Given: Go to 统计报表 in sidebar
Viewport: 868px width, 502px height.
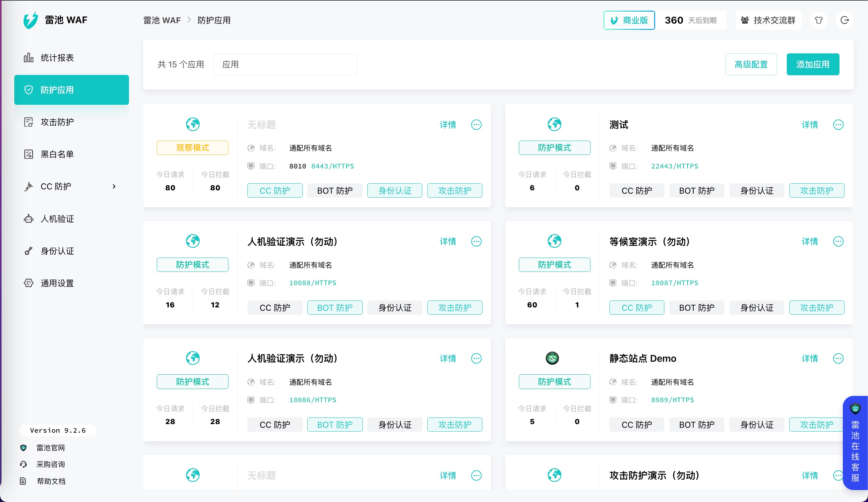Looking at the screenshot, I should [57, 58].
